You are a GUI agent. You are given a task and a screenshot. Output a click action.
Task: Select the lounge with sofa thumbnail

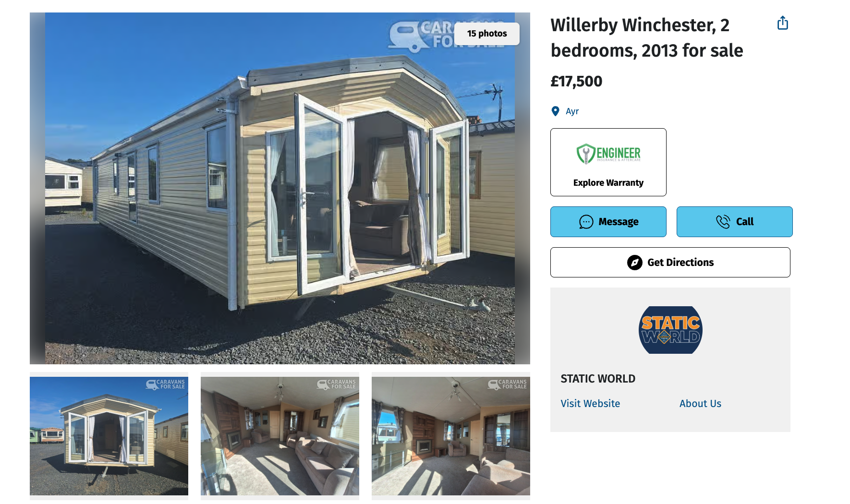280,436
